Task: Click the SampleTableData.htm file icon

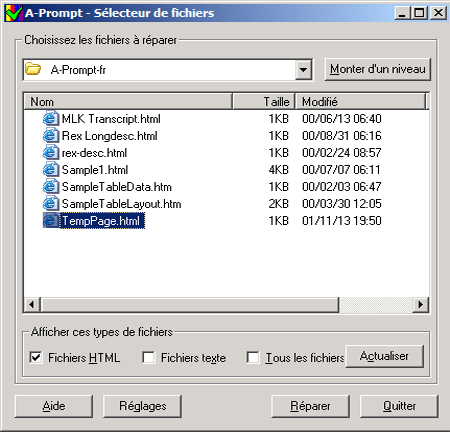Action: 51,187
